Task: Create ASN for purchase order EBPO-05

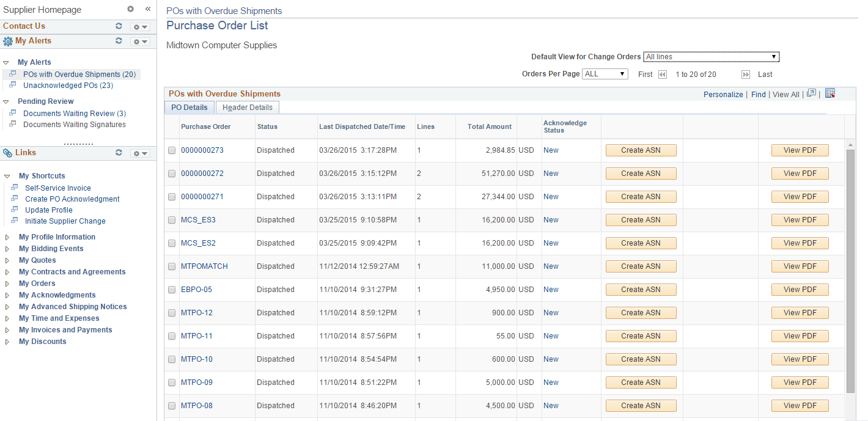Action: tap(641, 289)
